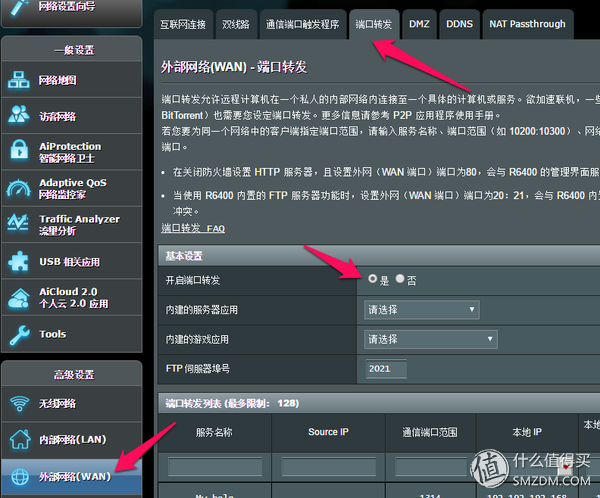Open Tools menu item
This screenshot has height=498, width=600.
(x=72, y=334)
